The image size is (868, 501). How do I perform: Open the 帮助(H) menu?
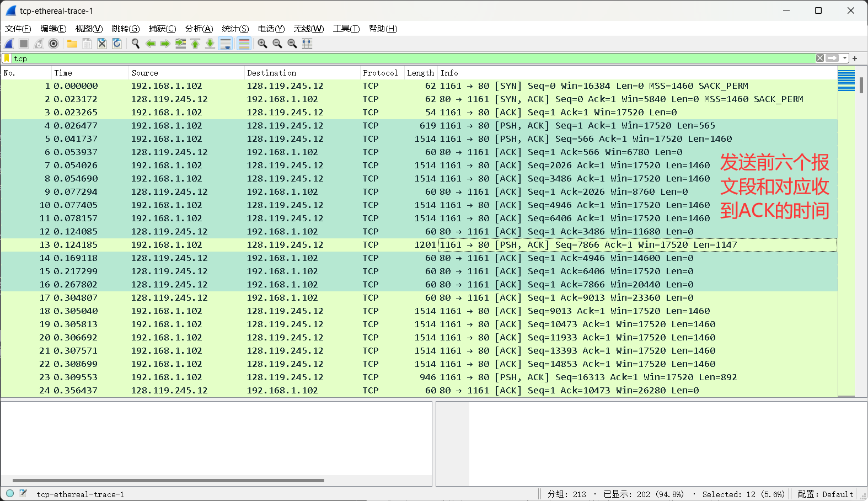point(383,29)
